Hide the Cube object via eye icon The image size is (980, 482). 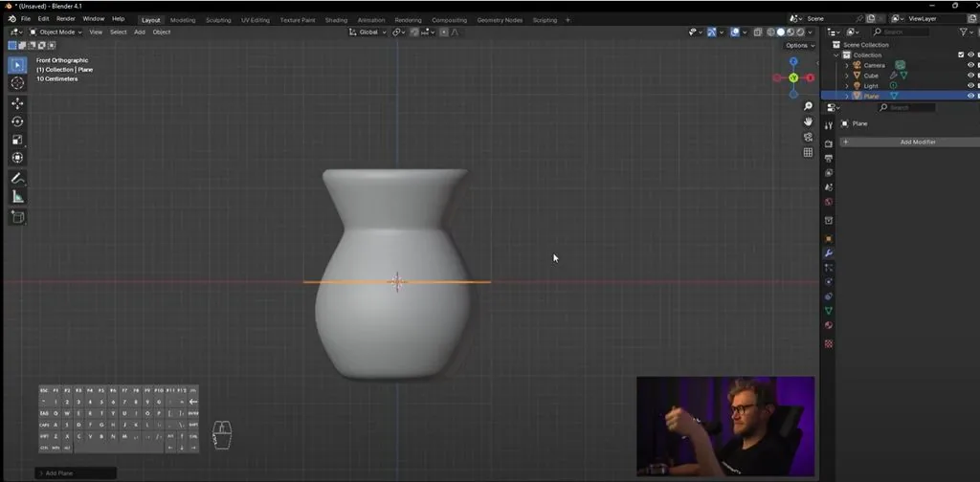pyautogui.click(x=970, y=76)
